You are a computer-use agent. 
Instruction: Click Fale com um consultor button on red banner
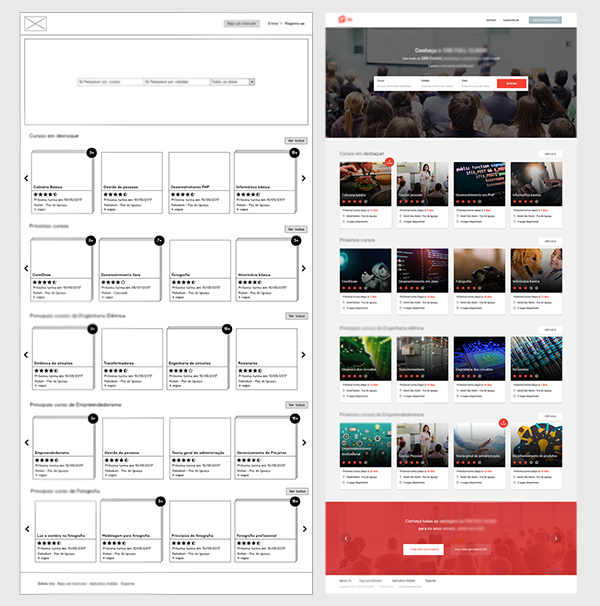pyautogui.click(x=470, y=549)
